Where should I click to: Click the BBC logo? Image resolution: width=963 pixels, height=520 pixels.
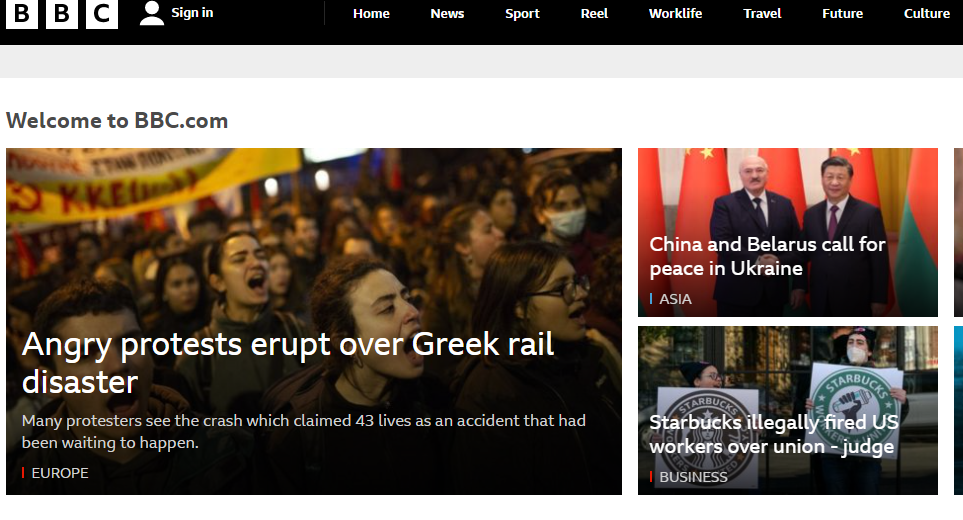pyautogui.click(x=62, y=14)
